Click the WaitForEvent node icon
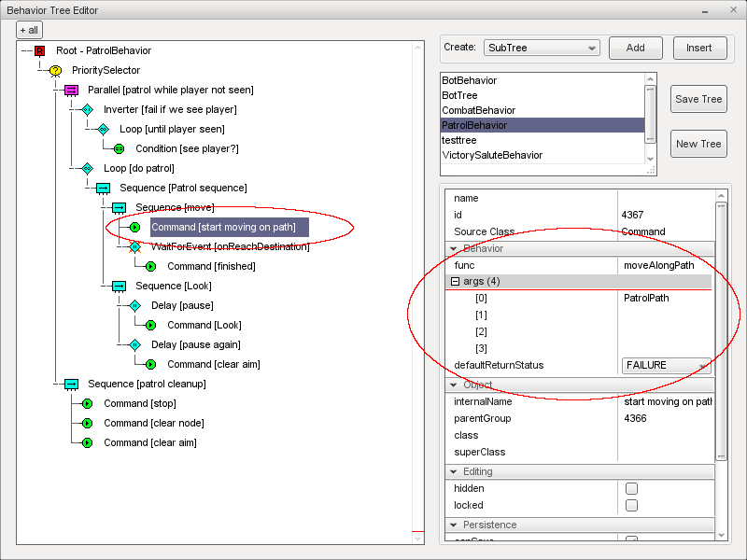This screenshot has width=747, height=560. 135,246
